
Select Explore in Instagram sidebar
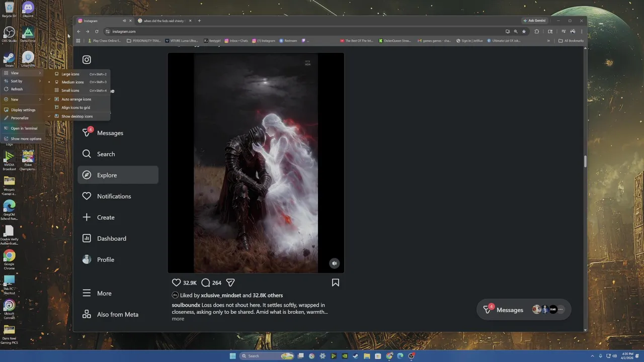(118, 175)
